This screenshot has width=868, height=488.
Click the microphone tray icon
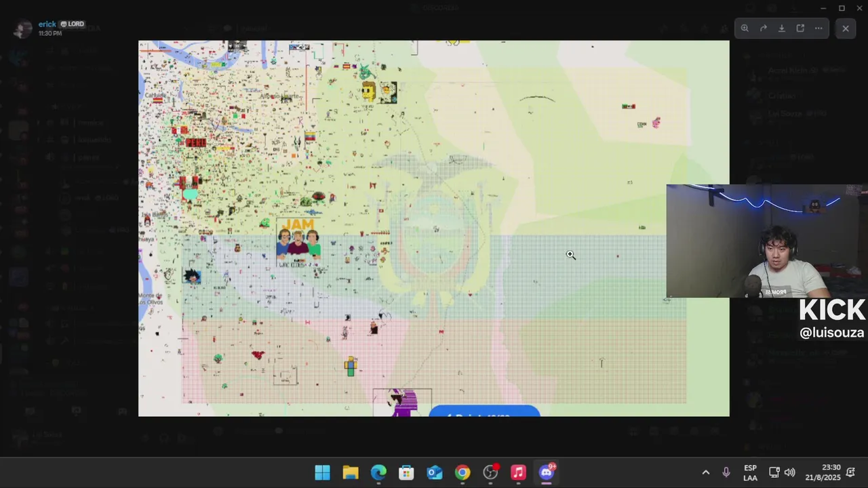coord(726,472)
